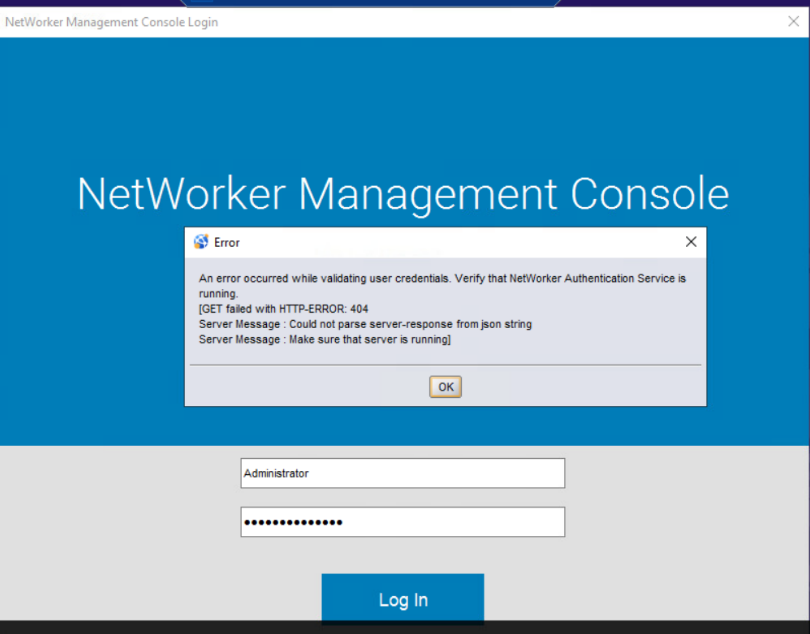The height and width of the screenshot is (634, 810).
Task: Close the Error dialog with its X
Action: pos(690,241)
